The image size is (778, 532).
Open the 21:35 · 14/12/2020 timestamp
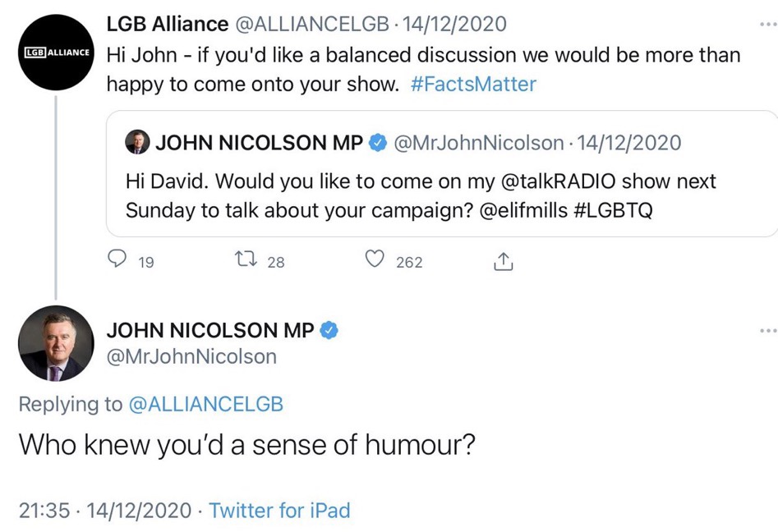click(104, 510)
